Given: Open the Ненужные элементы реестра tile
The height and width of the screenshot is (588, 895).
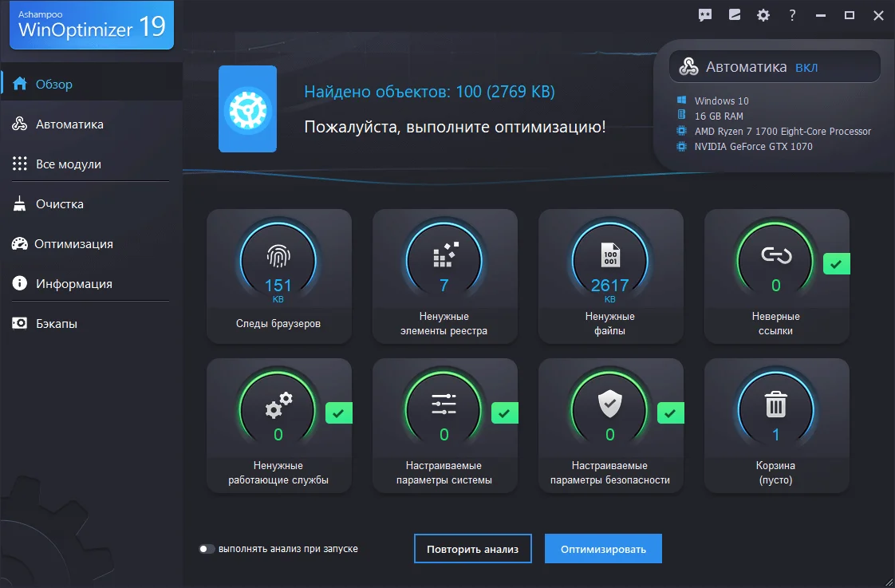Looking at the screenshot, I should 445,276.
